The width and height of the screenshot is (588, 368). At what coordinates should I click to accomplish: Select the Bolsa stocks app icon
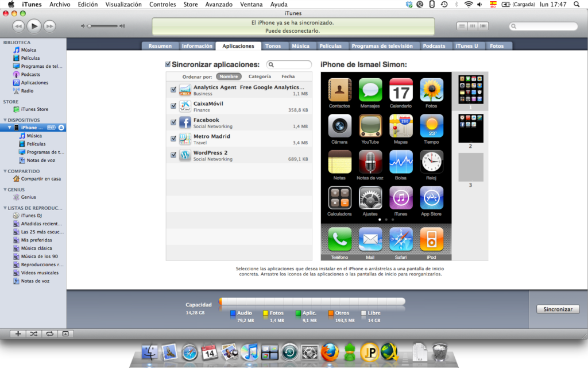point(401,162)
